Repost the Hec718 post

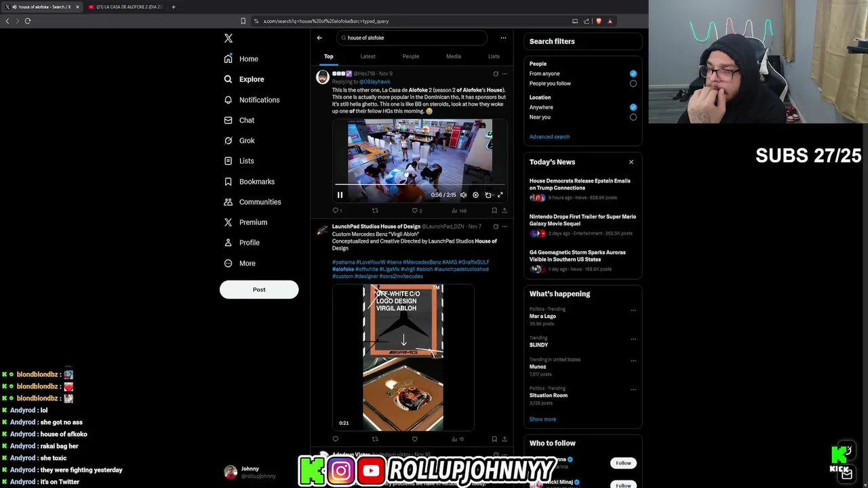[374, 211]
